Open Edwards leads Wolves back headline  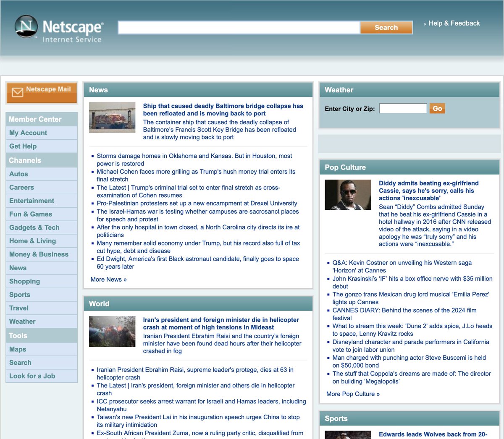click(x=433, y=435)
